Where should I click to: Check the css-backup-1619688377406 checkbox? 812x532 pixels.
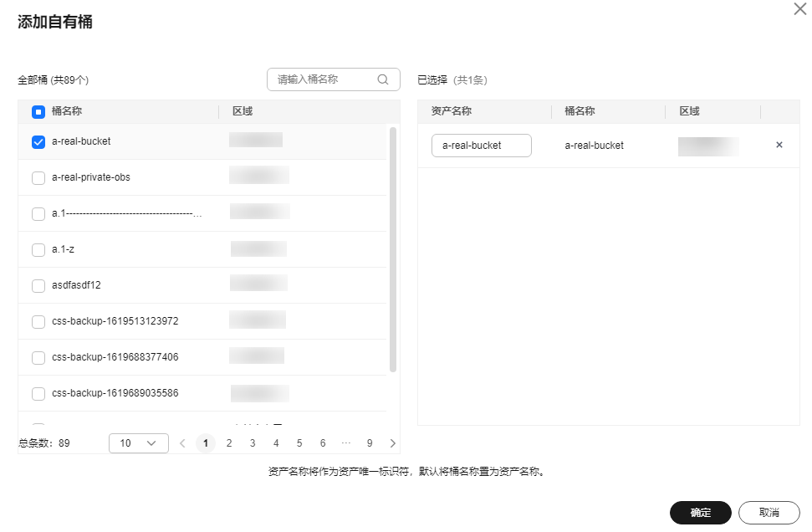pyautogui.click(x=38, y=358)
